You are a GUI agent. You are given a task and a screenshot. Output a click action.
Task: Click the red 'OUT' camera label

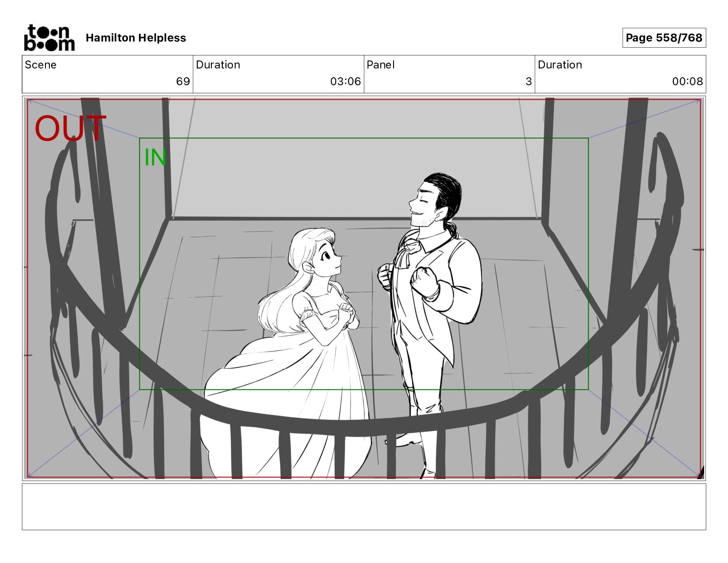[71, 128]
